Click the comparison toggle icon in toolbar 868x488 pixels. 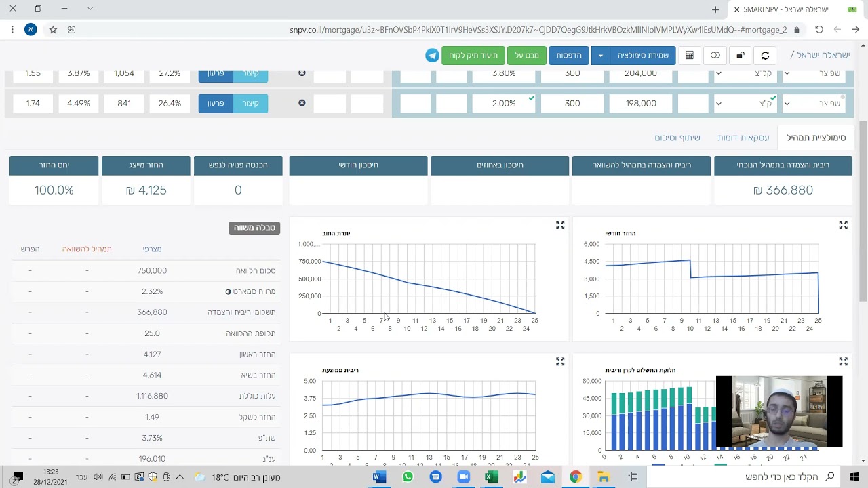pyautogui.click(x=715, y=56)
